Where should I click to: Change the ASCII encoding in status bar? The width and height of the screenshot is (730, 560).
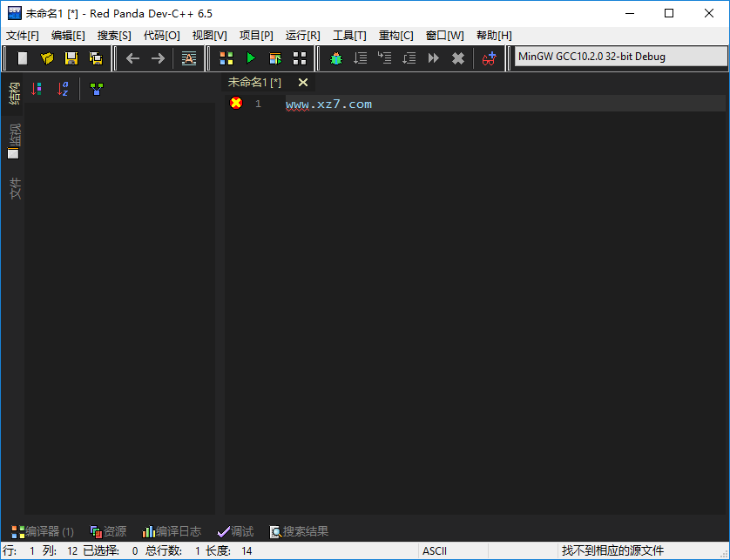coord(434,550)
